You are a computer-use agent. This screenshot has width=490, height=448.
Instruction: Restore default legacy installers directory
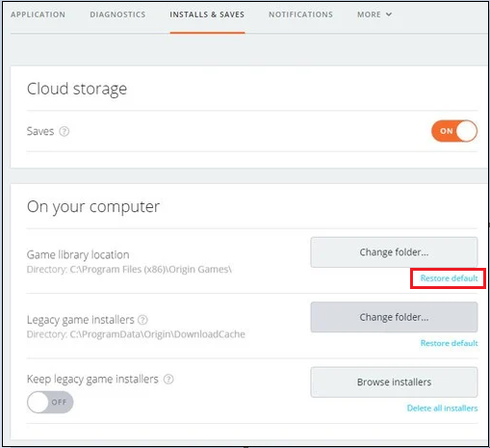coord(449,343)
